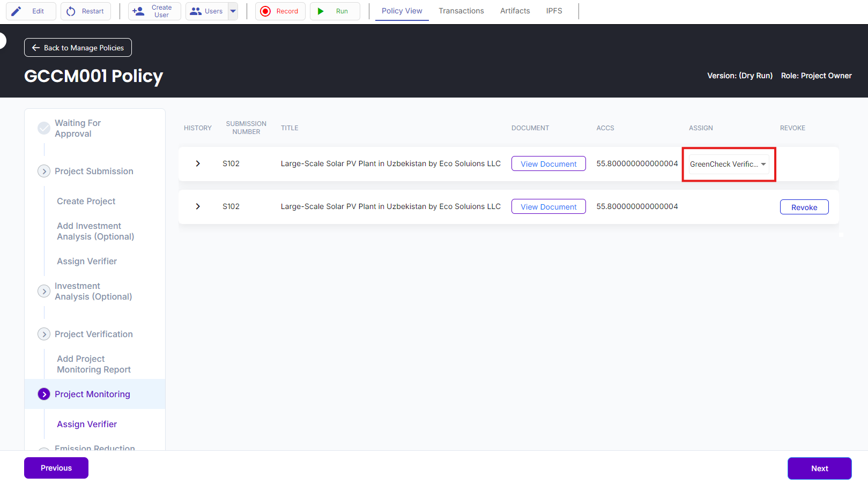Click the Next button
Image resolution: width=868 pixels, height=484 pixels.
point(819,468)
